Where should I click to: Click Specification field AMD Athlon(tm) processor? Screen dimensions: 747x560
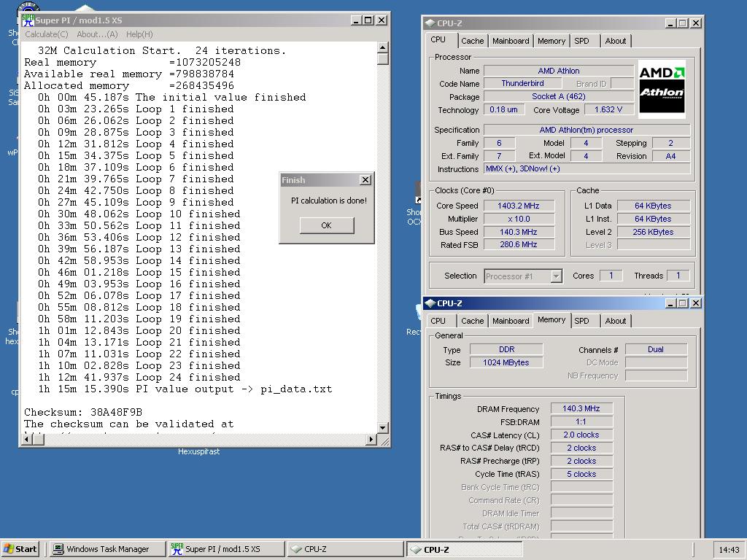[587, 130]
